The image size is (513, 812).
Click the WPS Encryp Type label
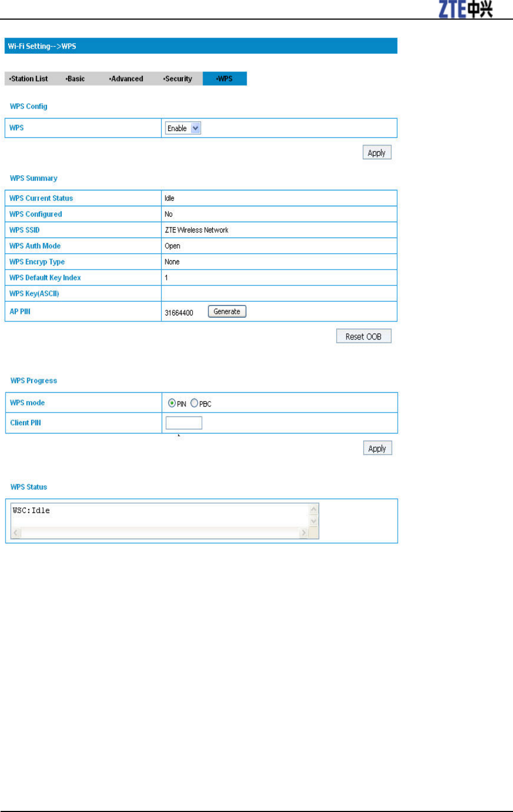tap(37, 262)
